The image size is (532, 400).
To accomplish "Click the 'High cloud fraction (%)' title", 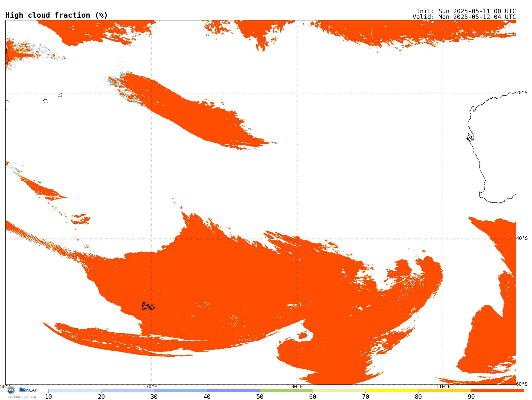I will pyautogui.click(x=57, y=15).
